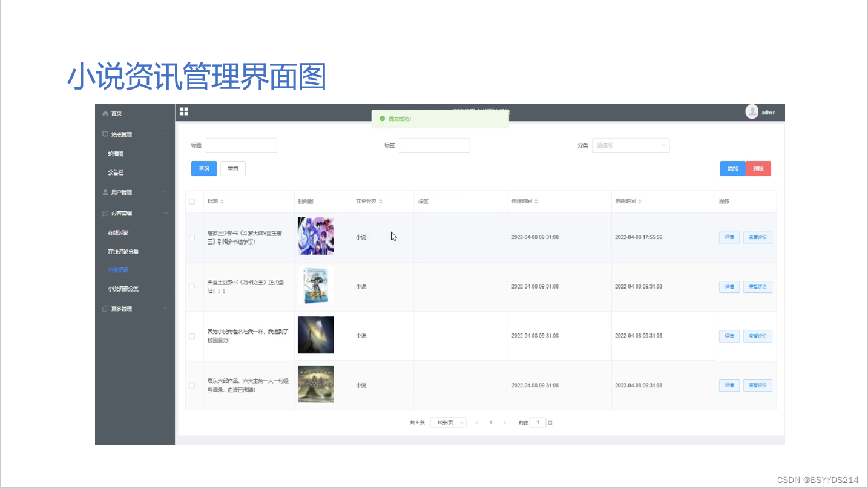Check the 因为小说角色名 row checkbox

tap(192, 336)
